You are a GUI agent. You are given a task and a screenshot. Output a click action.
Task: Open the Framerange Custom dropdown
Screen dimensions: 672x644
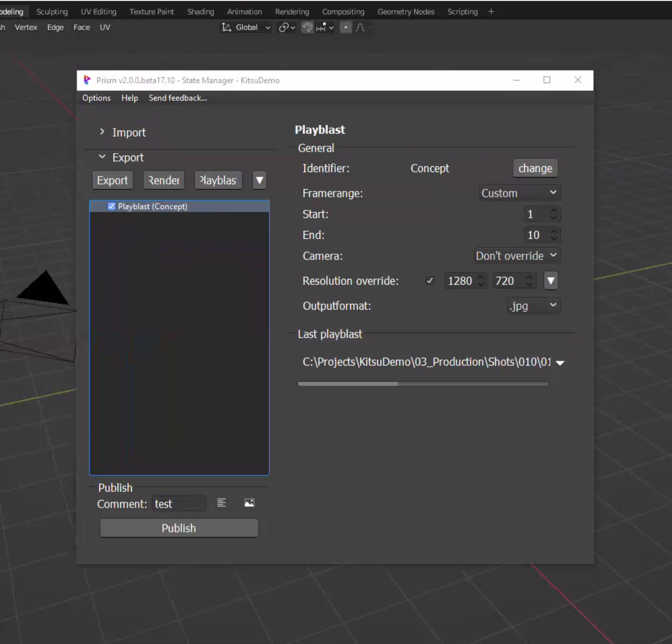(x=520, y=193)
